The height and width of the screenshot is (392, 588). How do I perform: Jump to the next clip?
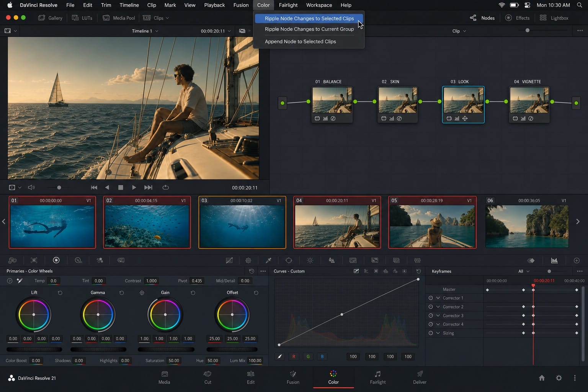[148, 187]
